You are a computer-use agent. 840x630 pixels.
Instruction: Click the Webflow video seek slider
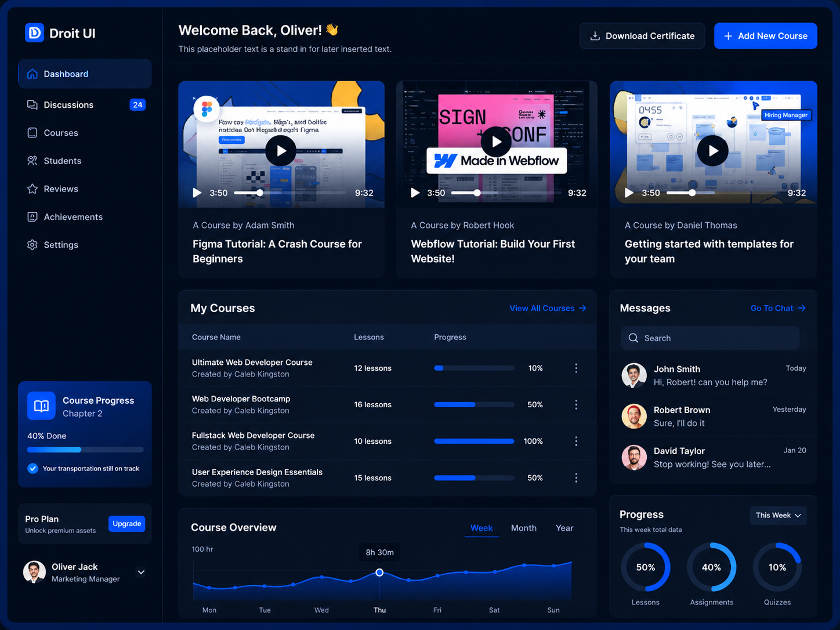506,193
